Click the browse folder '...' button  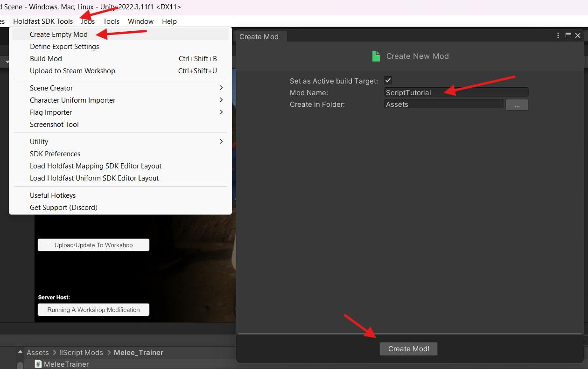[x=517, y=105]
